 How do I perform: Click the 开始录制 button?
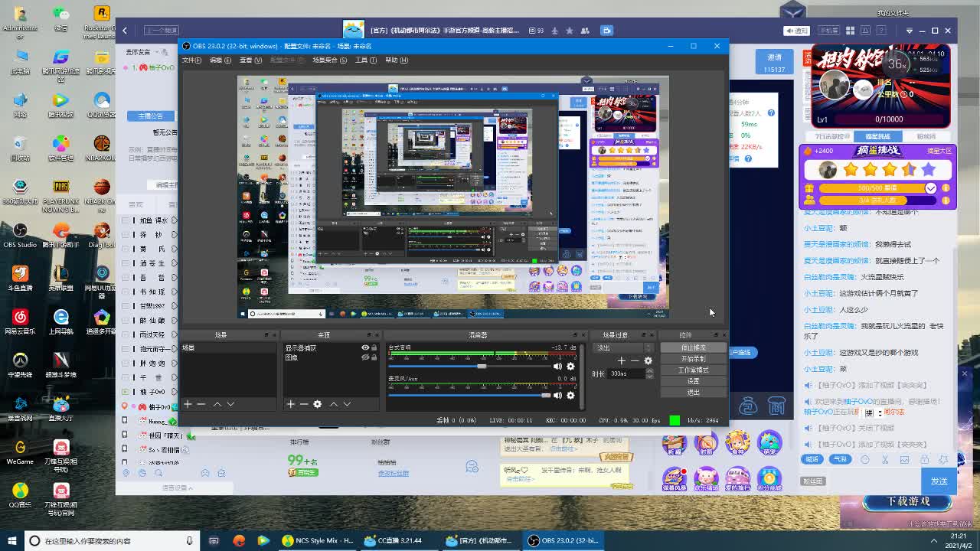[x=693, y=359]
